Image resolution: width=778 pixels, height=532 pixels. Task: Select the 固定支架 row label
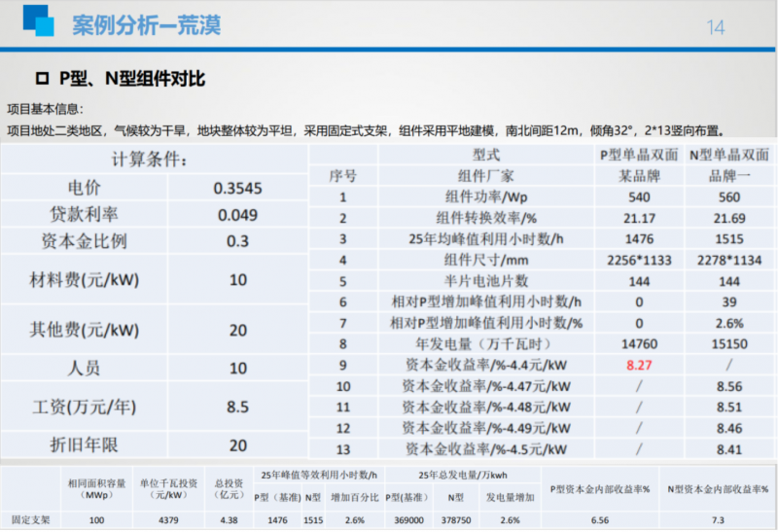[x=29, y=520]
